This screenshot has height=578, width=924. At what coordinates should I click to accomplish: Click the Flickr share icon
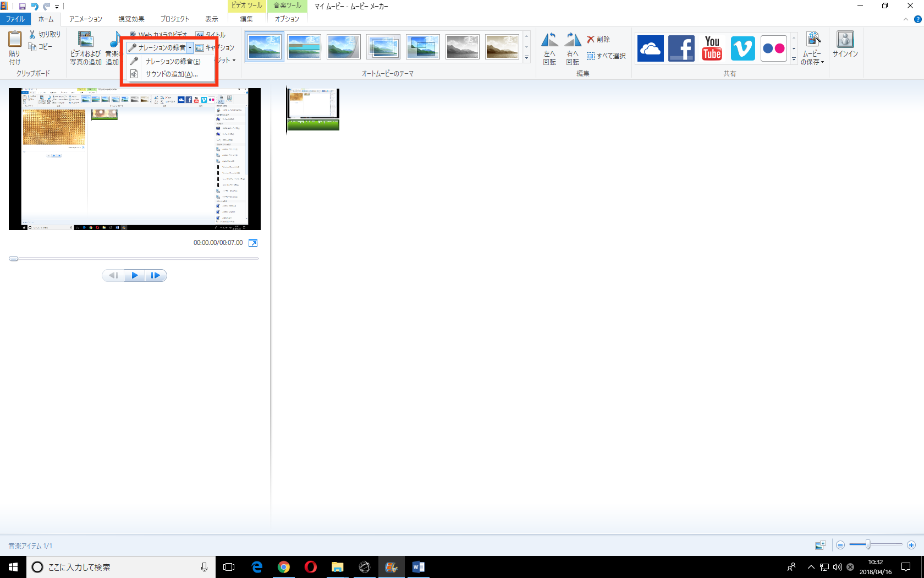pyautogui.click(x=773, y=48)
